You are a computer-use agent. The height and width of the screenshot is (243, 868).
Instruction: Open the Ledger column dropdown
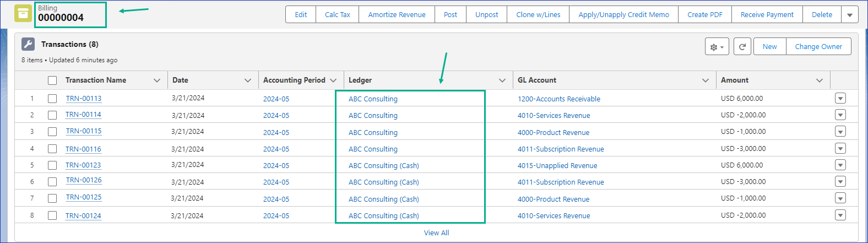pos(502,80)
